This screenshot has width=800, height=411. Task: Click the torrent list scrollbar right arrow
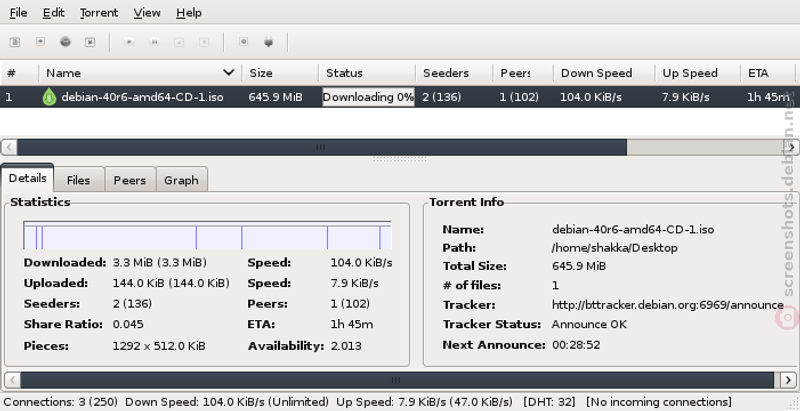pyautogui.click(x=791, y=147)
